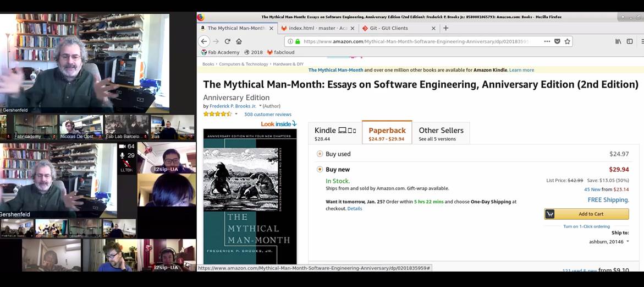Click the Firefox forward arrow button
This screenshot has width=644, height=287.
click(x=216, y=41)
